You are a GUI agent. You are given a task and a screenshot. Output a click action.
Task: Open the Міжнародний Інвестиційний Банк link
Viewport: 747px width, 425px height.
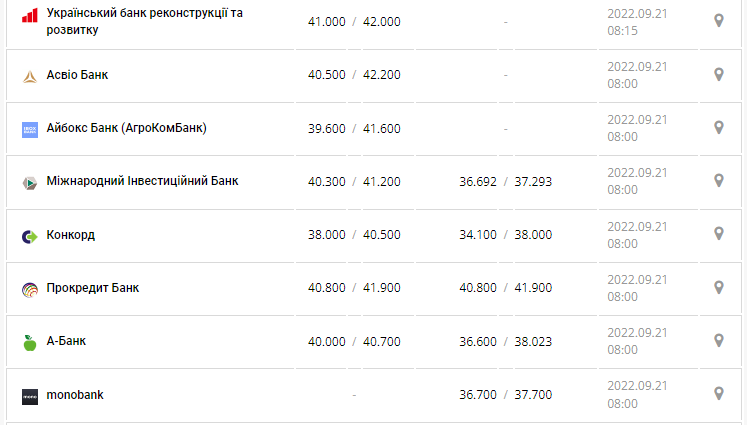(x=142, y=181)
